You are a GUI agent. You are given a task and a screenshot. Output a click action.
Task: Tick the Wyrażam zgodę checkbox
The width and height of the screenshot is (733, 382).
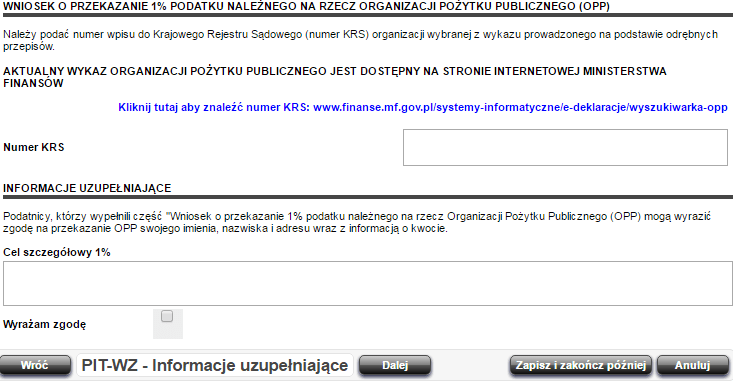(x=167, y=317)
